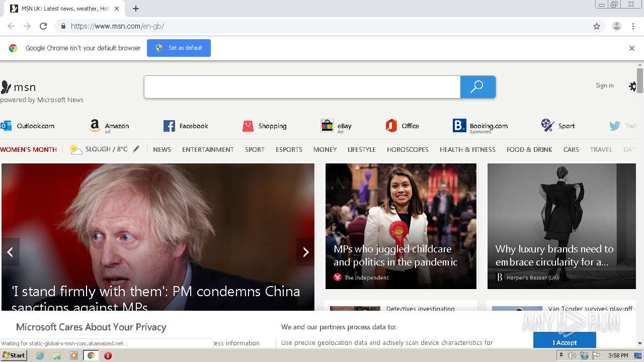This screenshot has height=362, width=644.
Task: Open the Women's Month section
Action: coord(29,149)
